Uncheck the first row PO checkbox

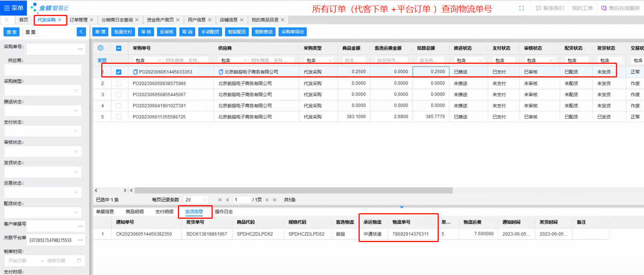coord(118,72)
